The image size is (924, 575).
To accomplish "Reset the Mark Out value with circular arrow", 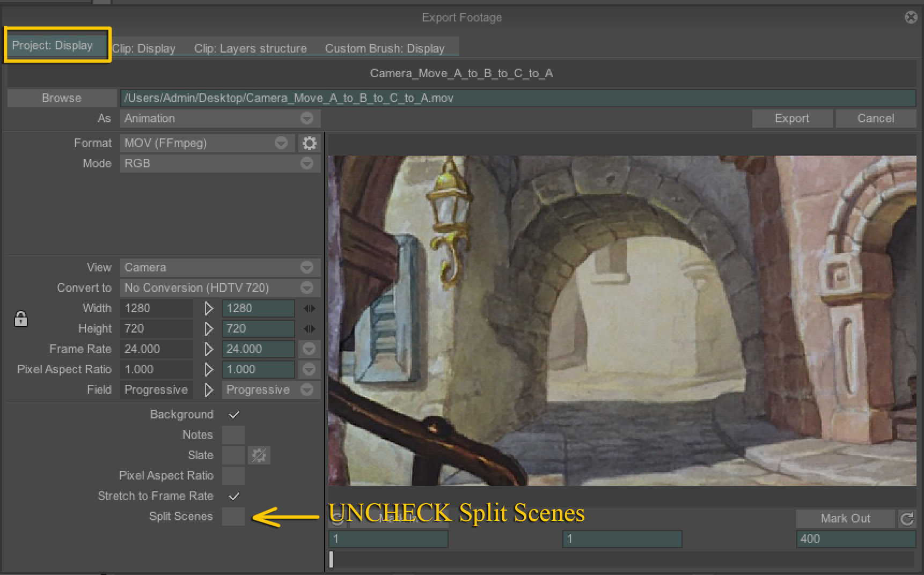I will (x=907, y=519).
